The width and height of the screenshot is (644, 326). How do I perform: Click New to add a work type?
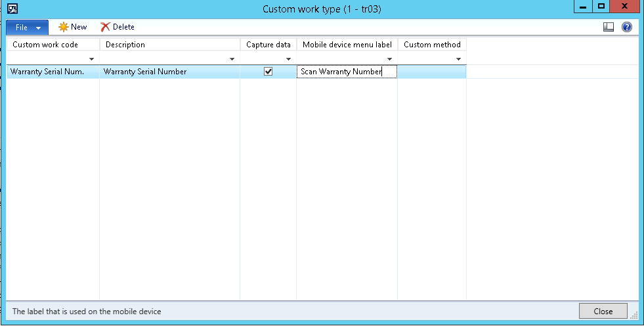(x=73, y=27)
